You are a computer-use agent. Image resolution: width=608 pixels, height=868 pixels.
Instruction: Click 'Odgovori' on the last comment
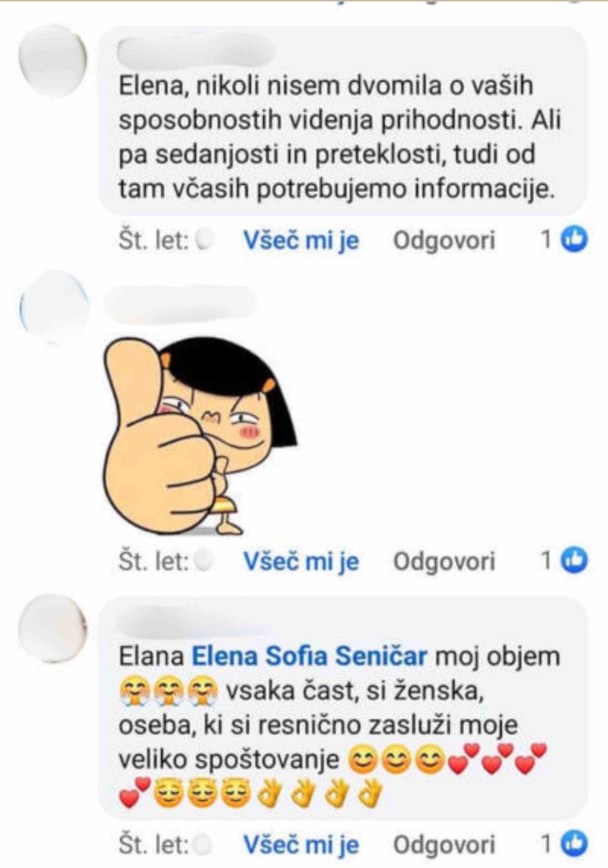[444, 845]
